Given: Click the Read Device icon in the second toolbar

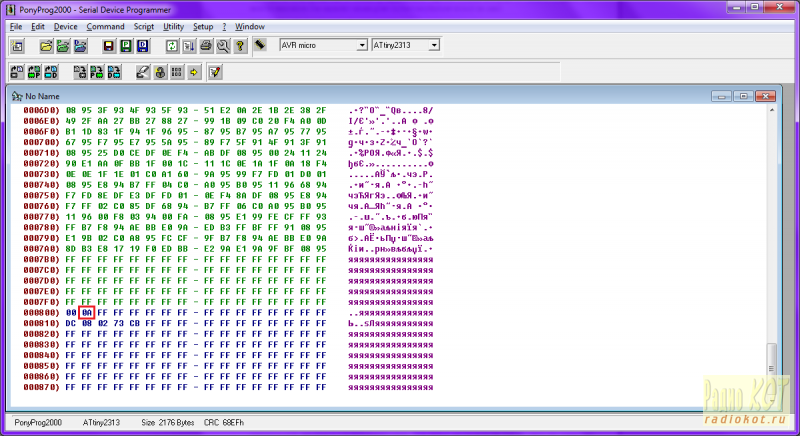Looking at the screenshot, I should [18, 72].
